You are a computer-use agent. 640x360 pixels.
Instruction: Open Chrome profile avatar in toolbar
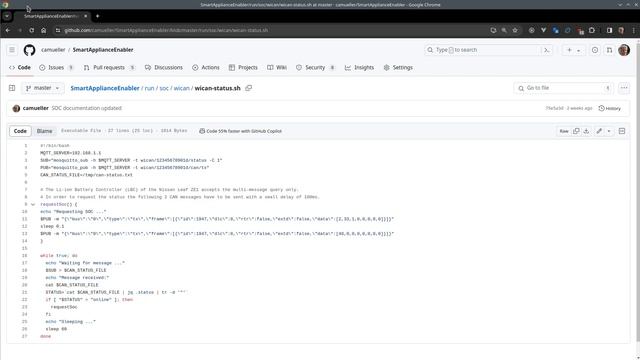coord(621,30)
